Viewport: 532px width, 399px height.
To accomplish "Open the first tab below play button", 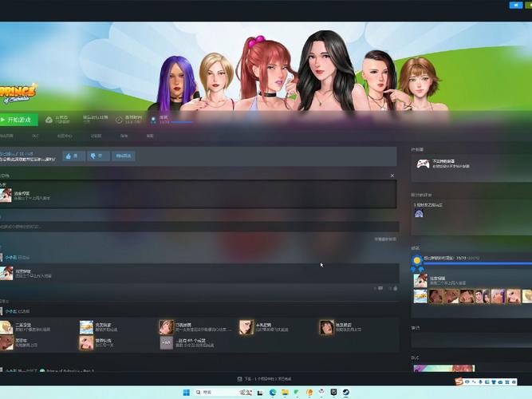I will click(6, 136).
